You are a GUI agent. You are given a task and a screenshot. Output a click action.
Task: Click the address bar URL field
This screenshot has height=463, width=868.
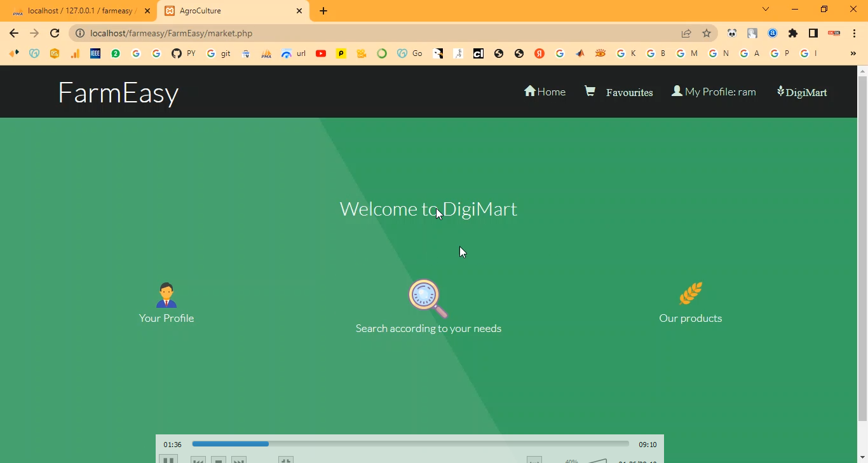381,33
